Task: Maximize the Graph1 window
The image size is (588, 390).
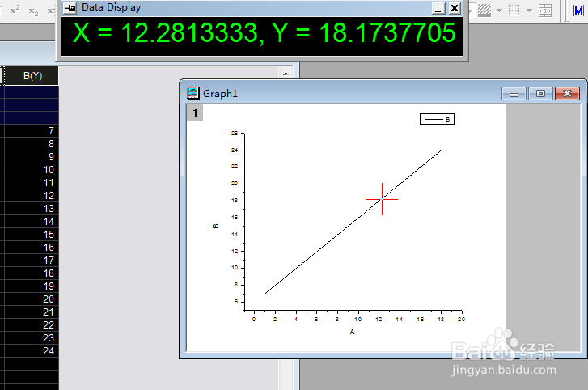Action: tap(540, 94)
